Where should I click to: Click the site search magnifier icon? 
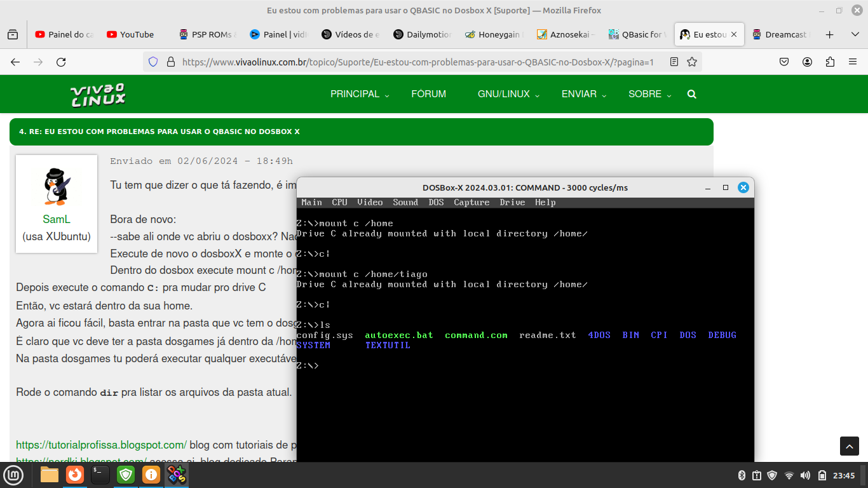tap(691, 94)
